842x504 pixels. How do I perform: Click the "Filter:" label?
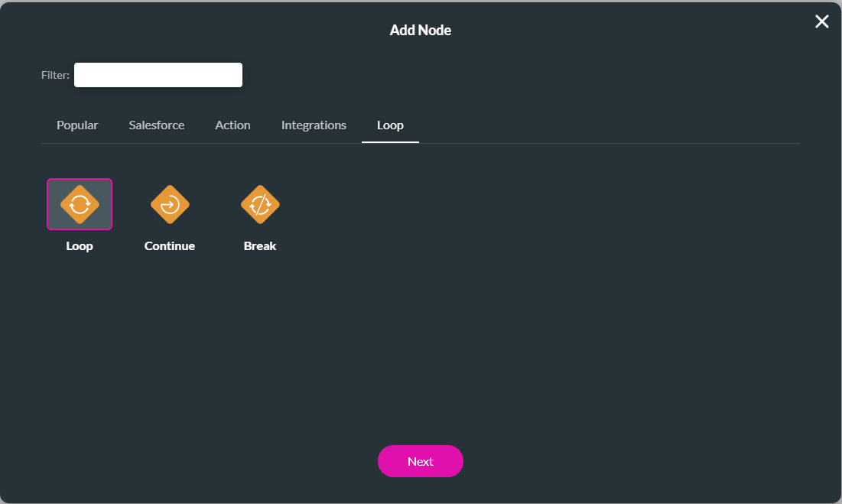(x=55, y=76)
